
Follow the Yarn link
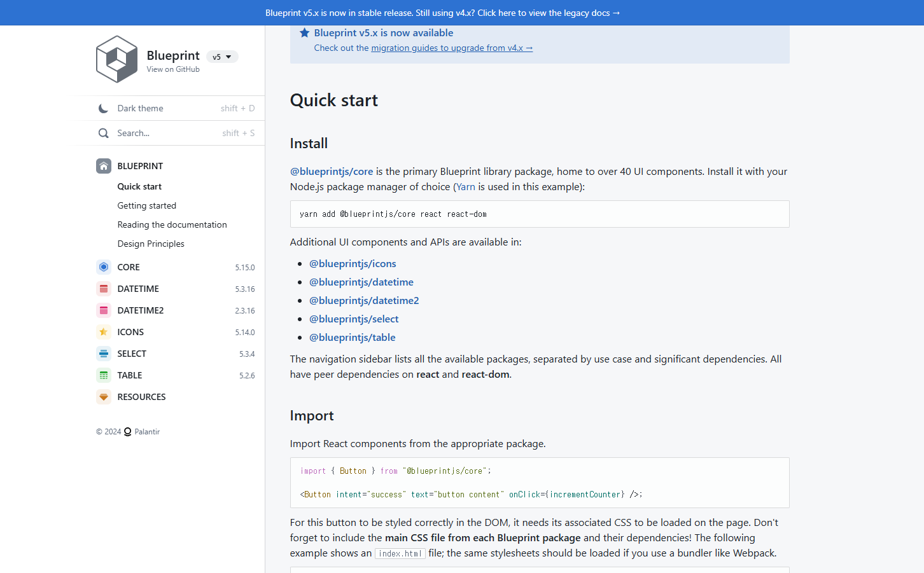(x=466, y=186)
